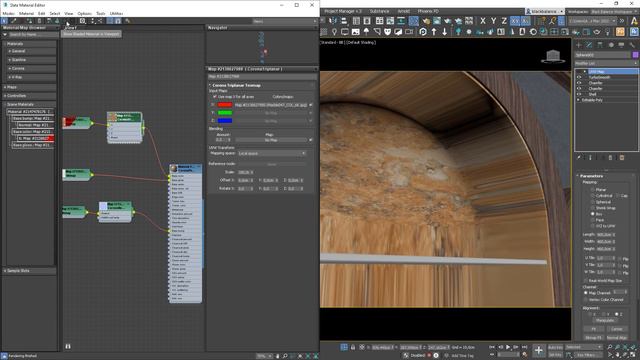Go to the start frame in playback controls
640x360 pixels.
point(492,347)
